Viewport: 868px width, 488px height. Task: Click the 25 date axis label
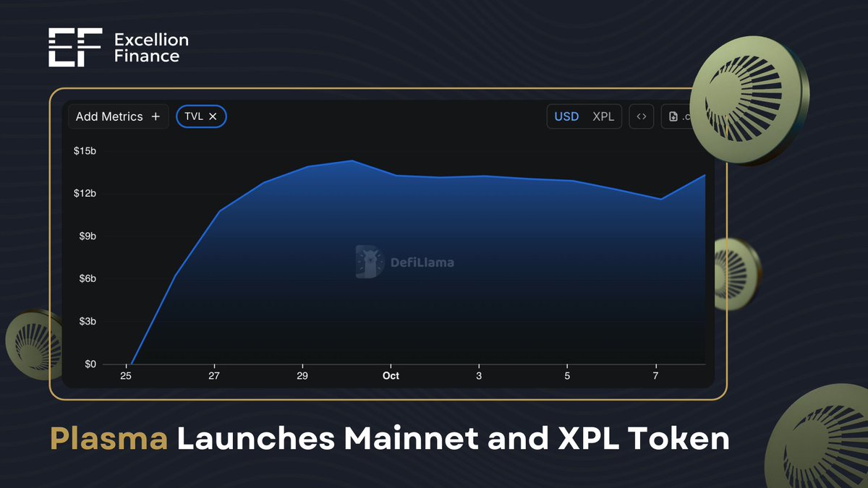click(x=126, y=376)
